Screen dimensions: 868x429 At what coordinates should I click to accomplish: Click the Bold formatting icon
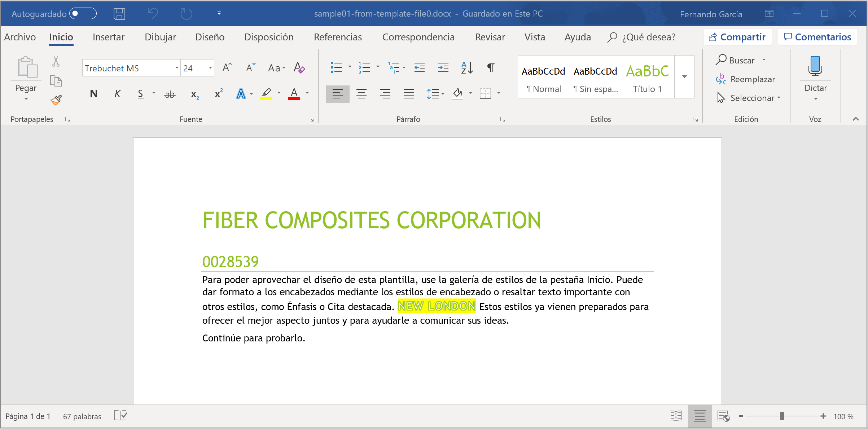[x=93, y=93]
